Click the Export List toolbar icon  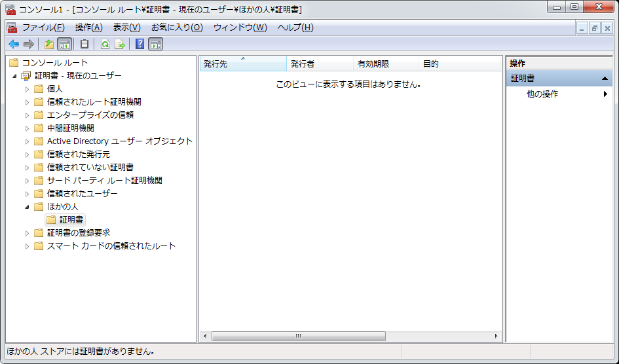(120, 45)
